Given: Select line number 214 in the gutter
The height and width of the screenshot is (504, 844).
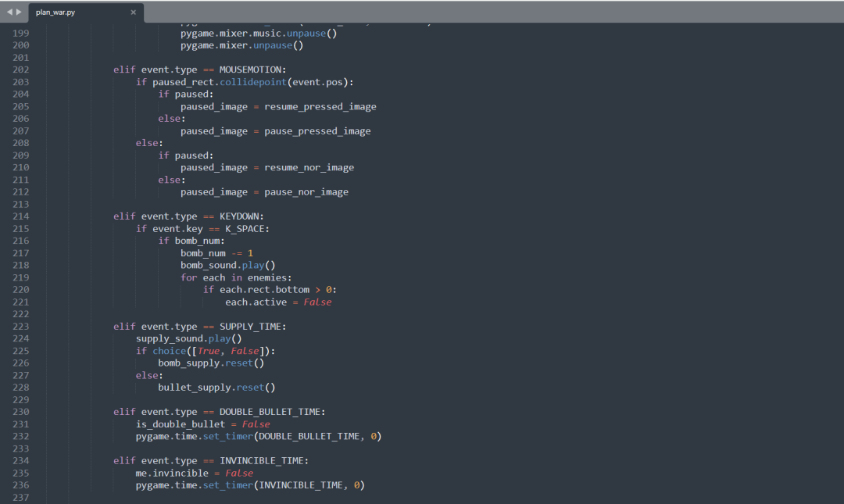Looking at the screenshot, I should (x=22, y=216).
